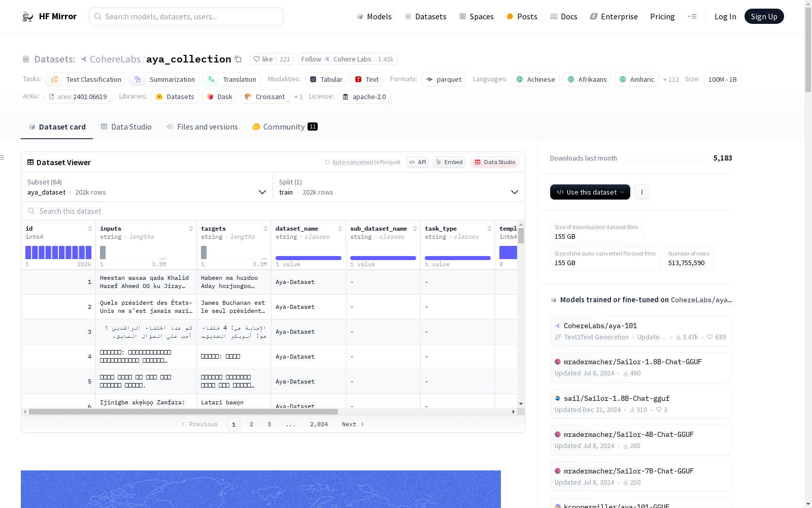Open the left sidebar table-of-contents icon
812x508 pixels.
[x=2, y=157]
